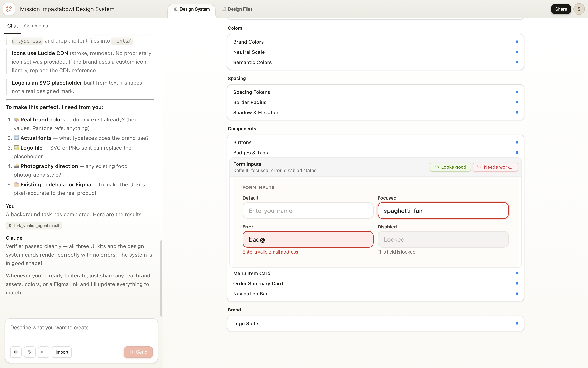Click the blue dot next to Semantic Colors
The width and height of the screenshot is (588, 368).
(x=517, y=62)
